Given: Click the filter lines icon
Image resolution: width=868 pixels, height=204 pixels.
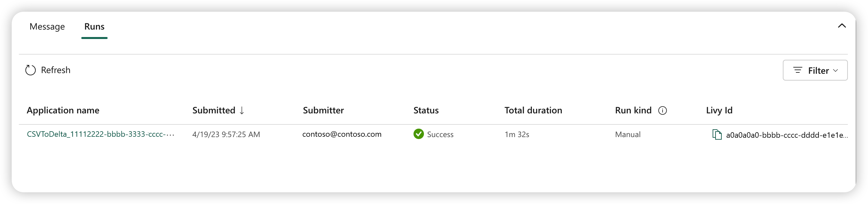Looking at the screenshot, I should 797,70.
